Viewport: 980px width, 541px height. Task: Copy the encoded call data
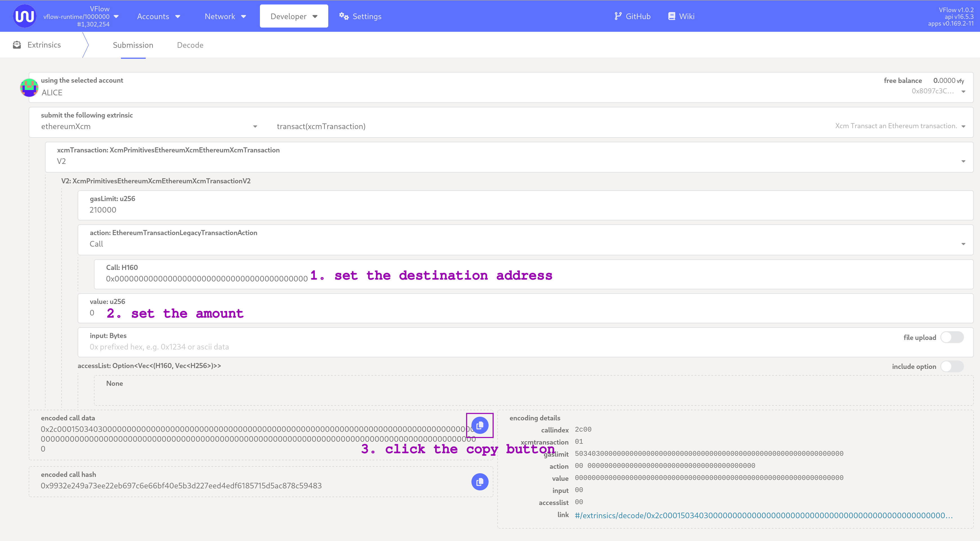pos(479,425)
